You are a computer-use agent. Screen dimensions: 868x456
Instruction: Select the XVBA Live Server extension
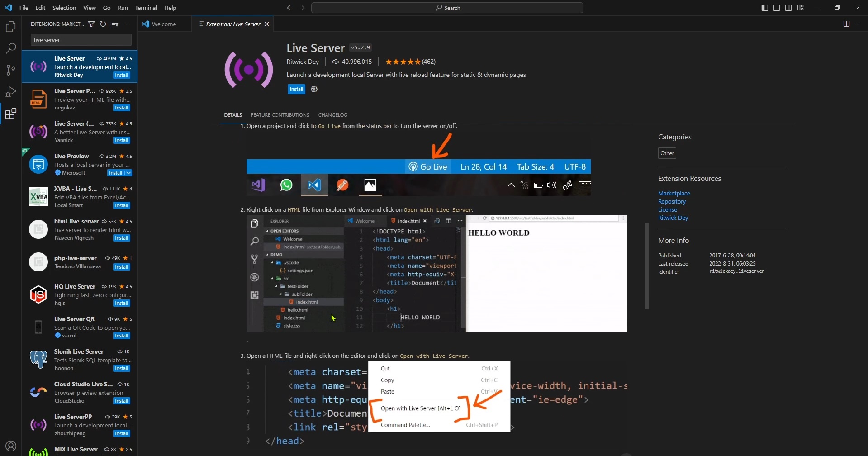coord(80,197)
